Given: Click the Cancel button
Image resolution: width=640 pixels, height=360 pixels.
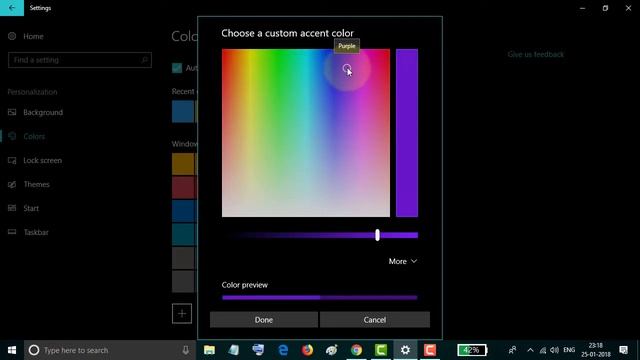Looking at the screenshot, I should tap(375, 320).
